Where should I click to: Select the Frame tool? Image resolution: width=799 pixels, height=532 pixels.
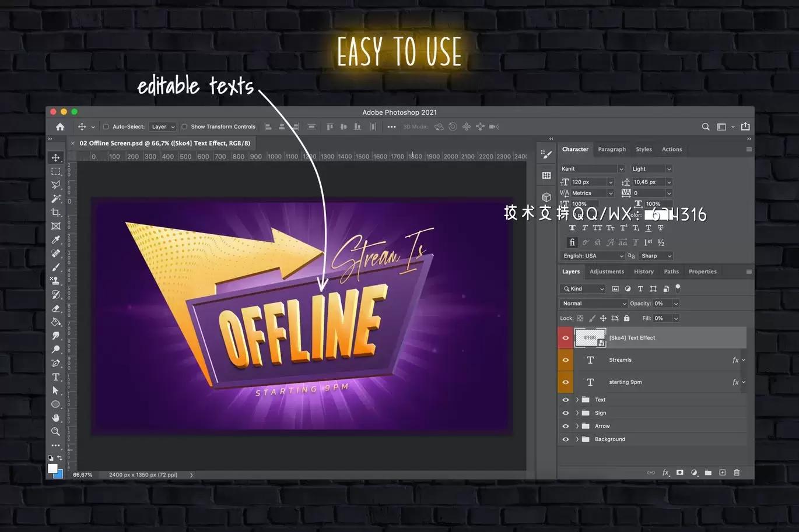coord(56,226)
